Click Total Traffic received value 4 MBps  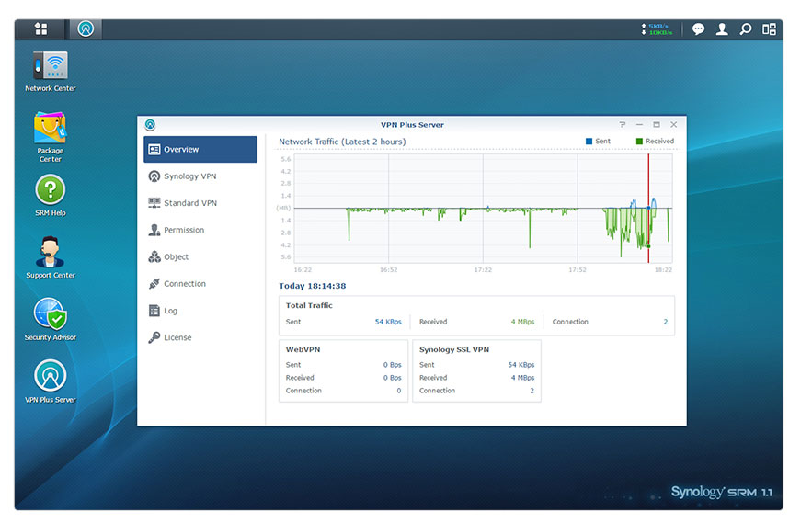pyautogui.click(x=522, y=322)
